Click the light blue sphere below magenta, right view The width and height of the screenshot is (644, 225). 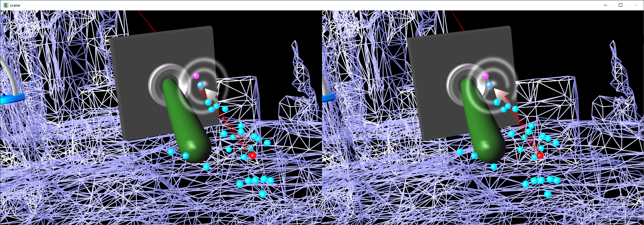[490, 85]
